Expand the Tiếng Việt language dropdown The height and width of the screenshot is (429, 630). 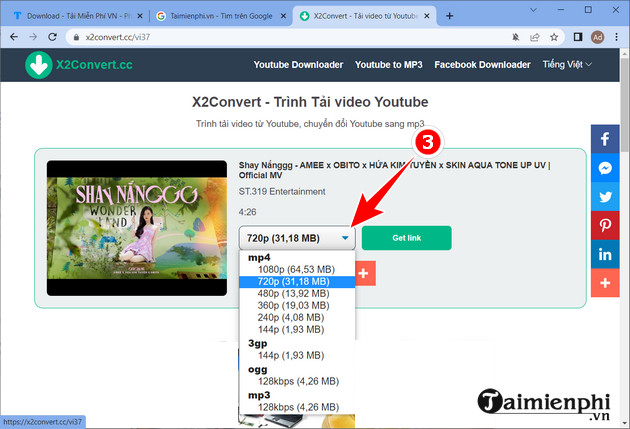(x=567, y=64)
